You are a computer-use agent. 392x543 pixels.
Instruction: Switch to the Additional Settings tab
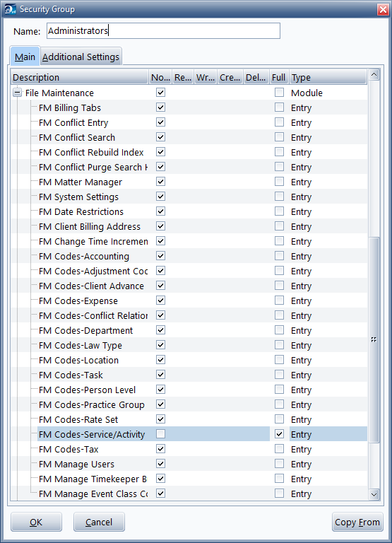81,57
